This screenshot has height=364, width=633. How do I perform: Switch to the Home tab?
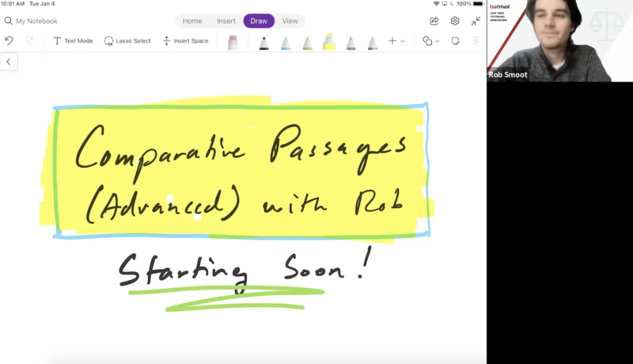(x=192, y=21)
